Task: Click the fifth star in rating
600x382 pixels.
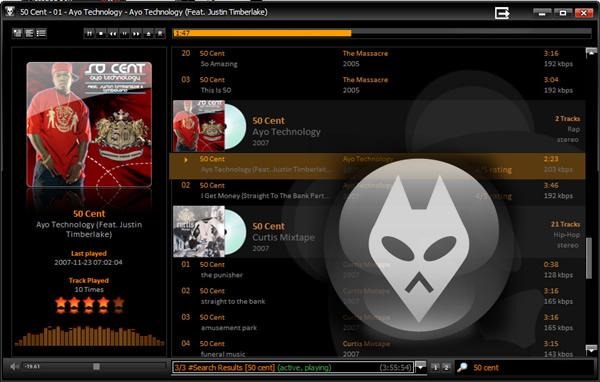Action: 119,304
